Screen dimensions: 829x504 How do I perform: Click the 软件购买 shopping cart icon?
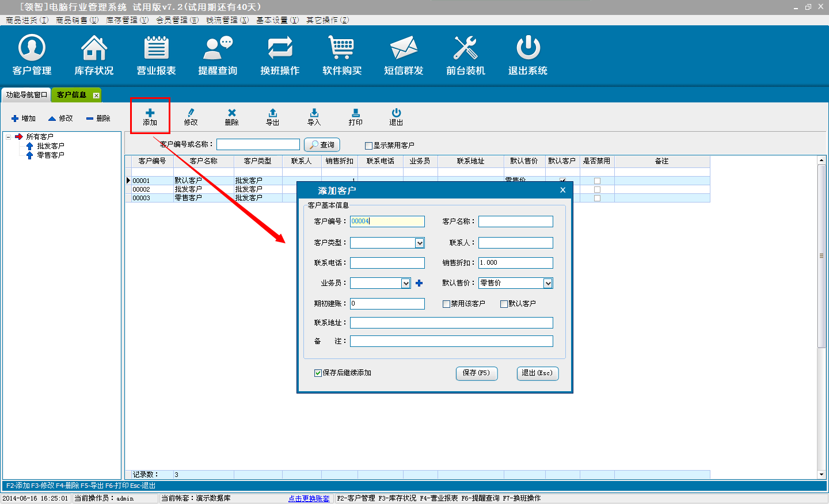pyautogui.click(x=342, y=48)
